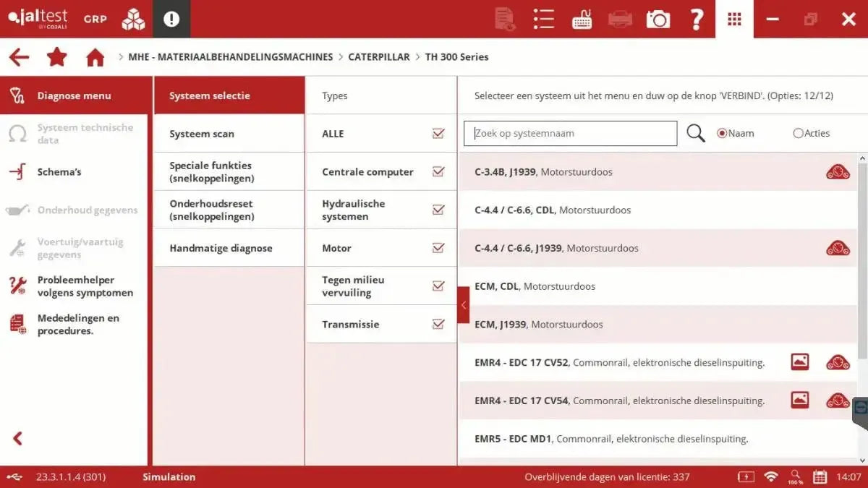Open the on-screen keyboard icon

click(582, 20)
